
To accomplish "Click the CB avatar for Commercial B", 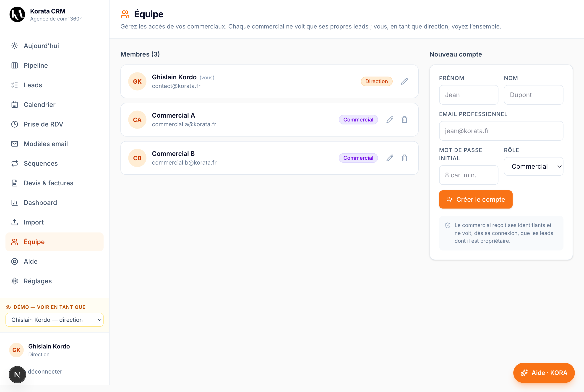I will point(137,158).
